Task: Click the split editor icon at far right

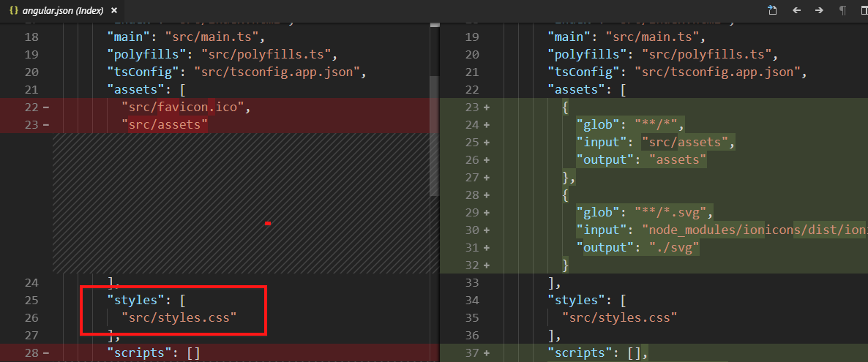Action: tap(863, 10)
